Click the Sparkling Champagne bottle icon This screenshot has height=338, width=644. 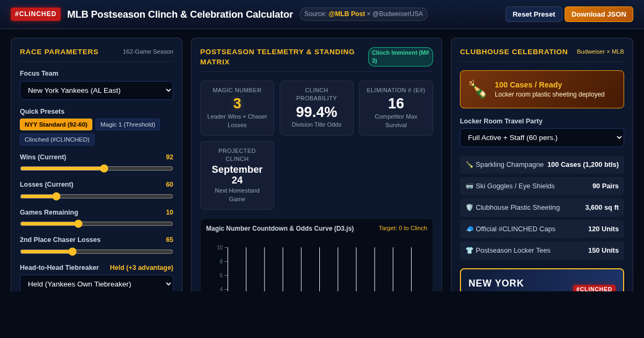click(470, 165)
